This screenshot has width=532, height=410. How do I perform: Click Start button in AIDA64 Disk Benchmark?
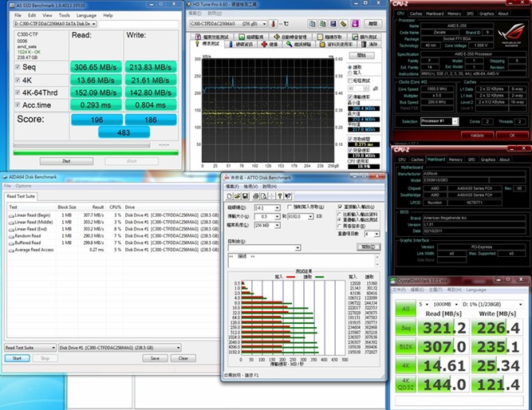click(x=17, y=358)
